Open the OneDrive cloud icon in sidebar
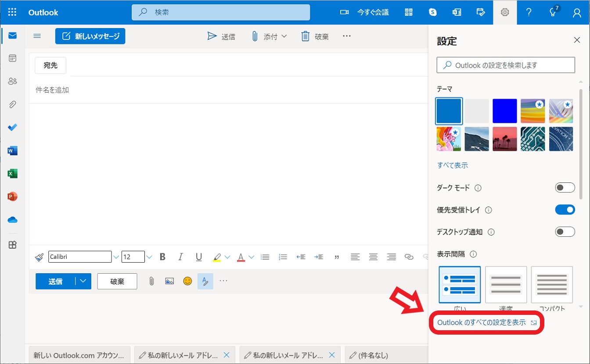 pyautogui.click(x=12, y=220)
